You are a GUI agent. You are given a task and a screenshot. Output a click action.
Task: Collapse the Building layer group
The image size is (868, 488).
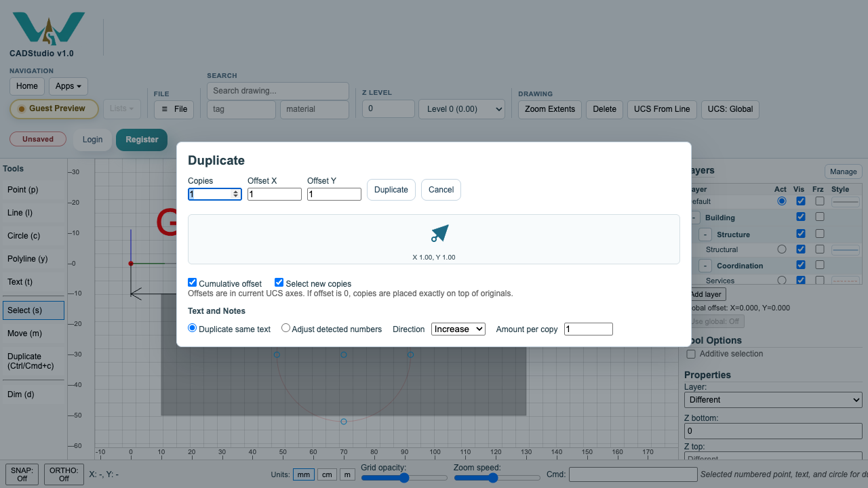pos(696,218)
